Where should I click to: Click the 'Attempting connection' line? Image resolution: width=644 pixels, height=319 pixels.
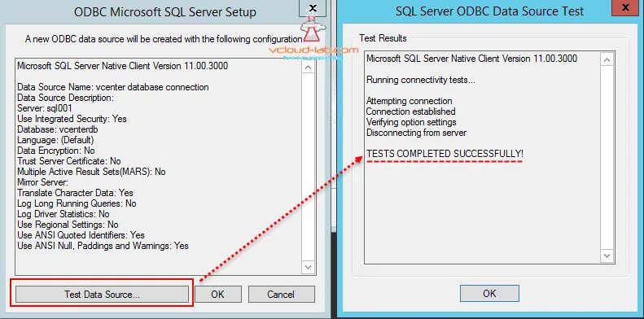[x=409, y=101]
